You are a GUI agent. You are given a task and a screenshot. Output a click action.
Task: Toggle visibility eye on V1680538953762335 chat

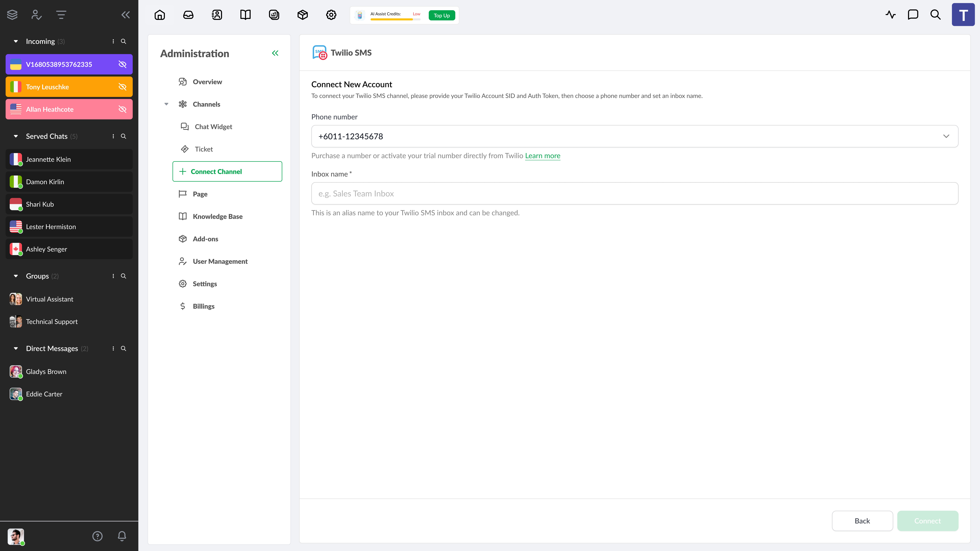(x=122, y=64)
